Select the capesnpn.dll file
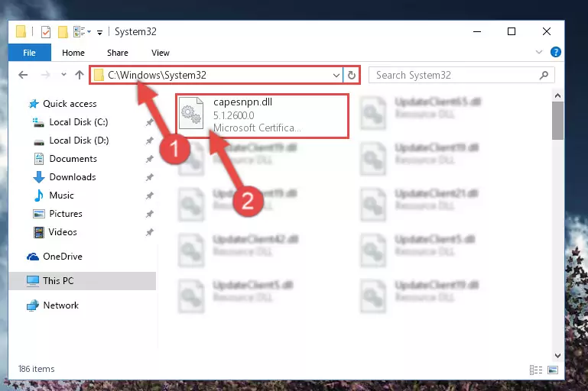 click(x=262, y=116)
